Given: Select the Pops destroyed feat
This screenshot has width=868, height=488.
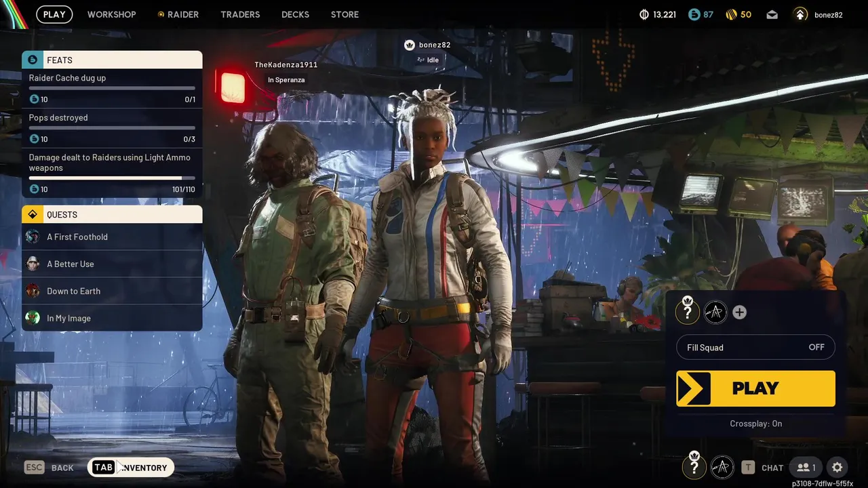Looking at the screenshot, I should click(112, 128).
